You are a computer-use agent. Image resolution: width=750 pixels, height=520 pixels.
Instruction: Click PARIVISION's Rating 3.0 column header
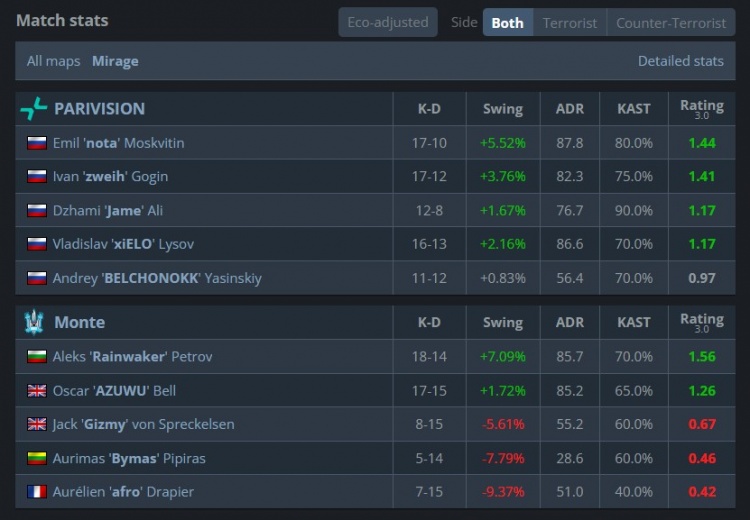[702, 109]
